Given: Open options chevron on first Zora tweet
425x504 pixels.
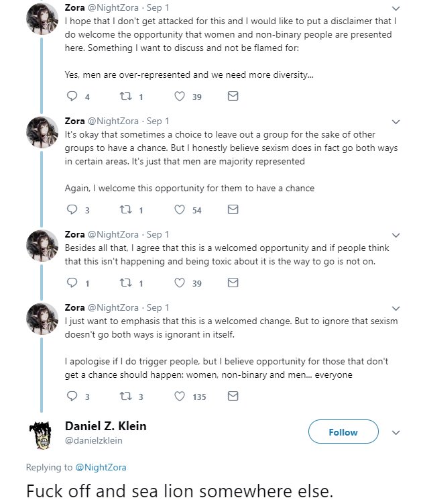Looking at the screenshot, I should click(x=396, y=8).
